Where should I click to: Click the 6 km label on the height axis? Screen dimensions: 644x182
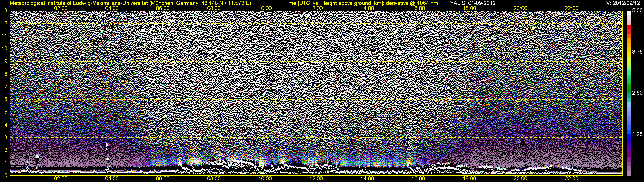coord(6,99)
